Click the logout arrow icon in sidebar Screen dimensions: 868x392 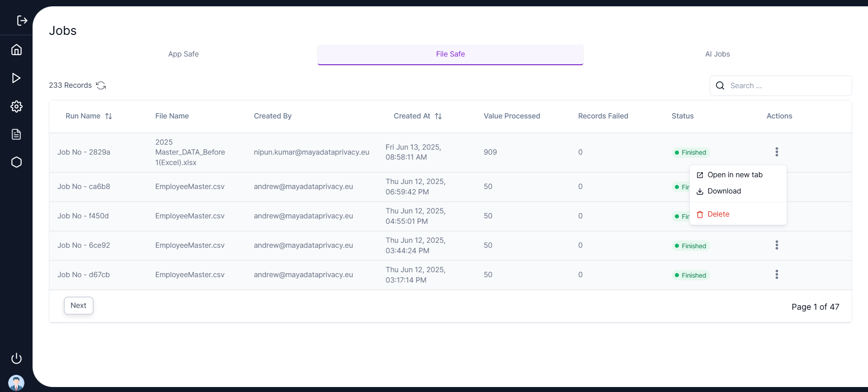pyautogui.click(x=22, y=20)
